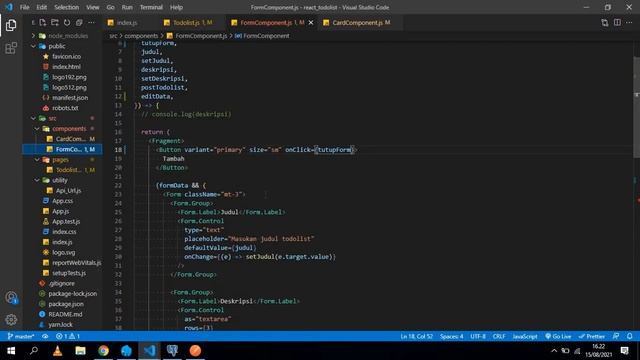Show hidden system tray icons

(554, 351)
